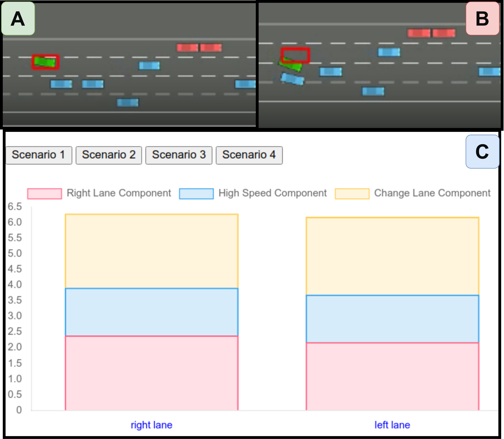This screenshot has height=439, width=504.
Task: Click the red vehicle pair in panel A
Action: coord(199,48)
